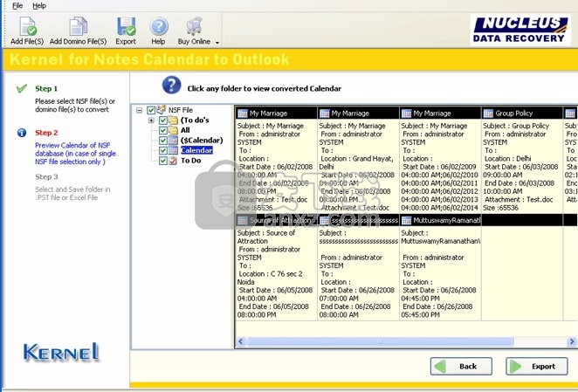578x392 pixels.
Task: Click the To Do task icon
Action: 173,161
